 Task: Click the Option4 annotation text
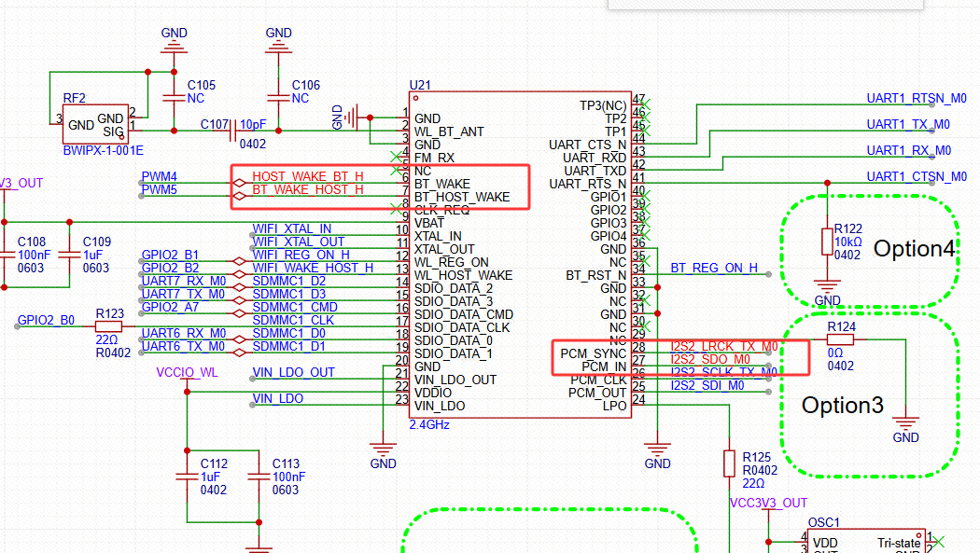pos(915,248)
